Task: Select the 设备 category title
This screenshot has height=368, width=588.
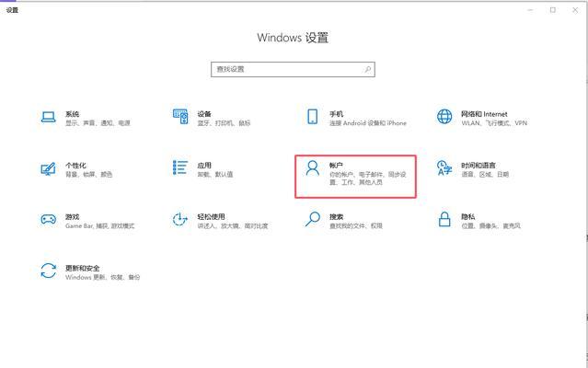Action: pos(204,114)
